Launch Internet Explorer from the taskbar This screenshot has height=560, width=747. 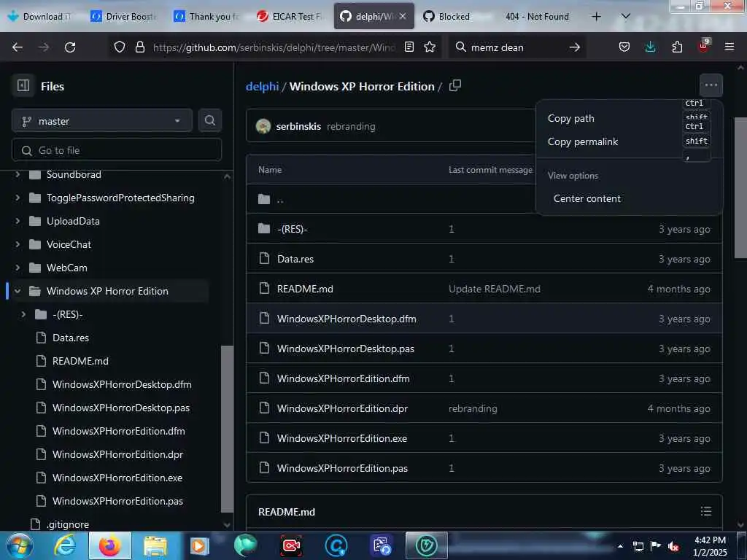click(x=65, y=545)
